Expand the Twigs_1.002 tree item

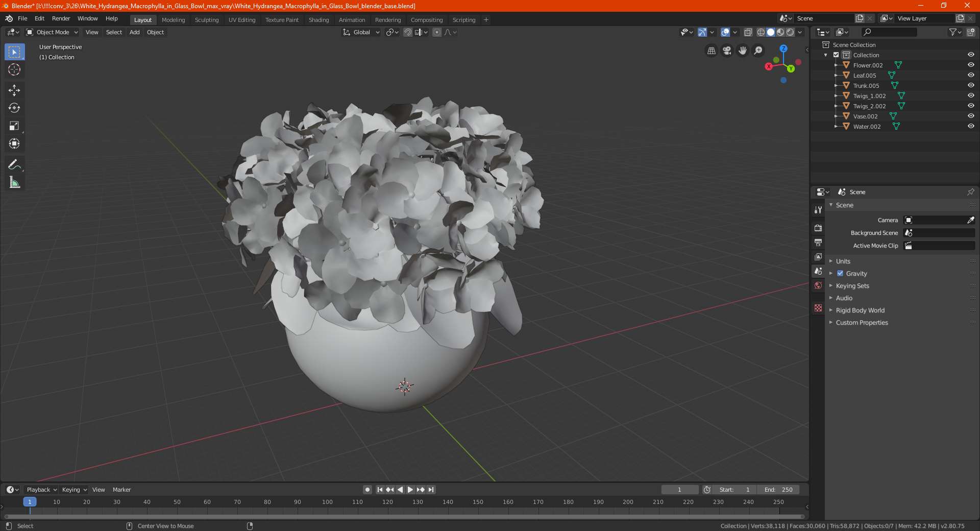coord(836,95)
